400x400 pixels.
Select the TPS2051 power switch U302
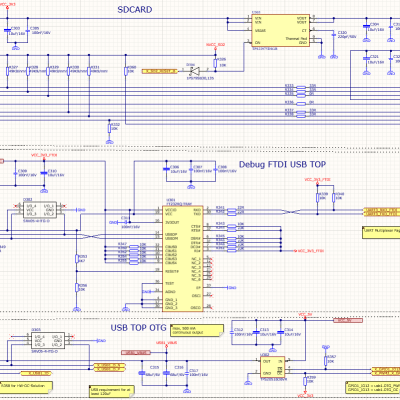pos(272,367)
